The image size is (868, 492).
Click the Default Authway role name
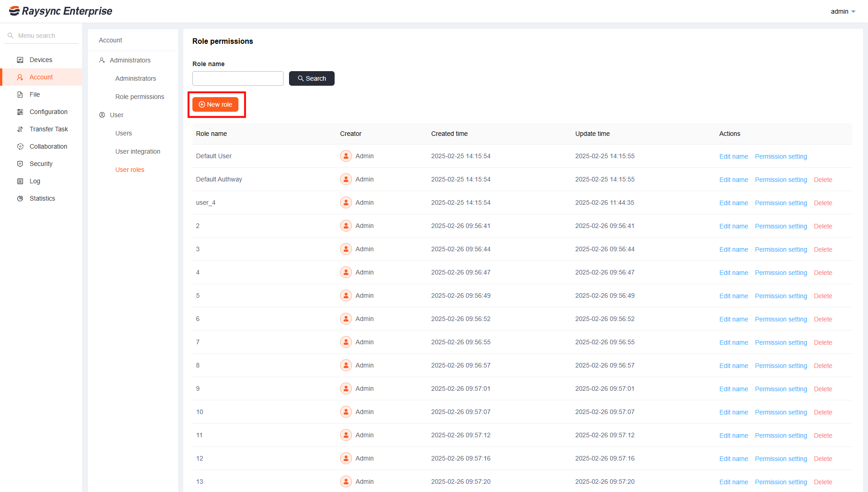coord(219,179)
